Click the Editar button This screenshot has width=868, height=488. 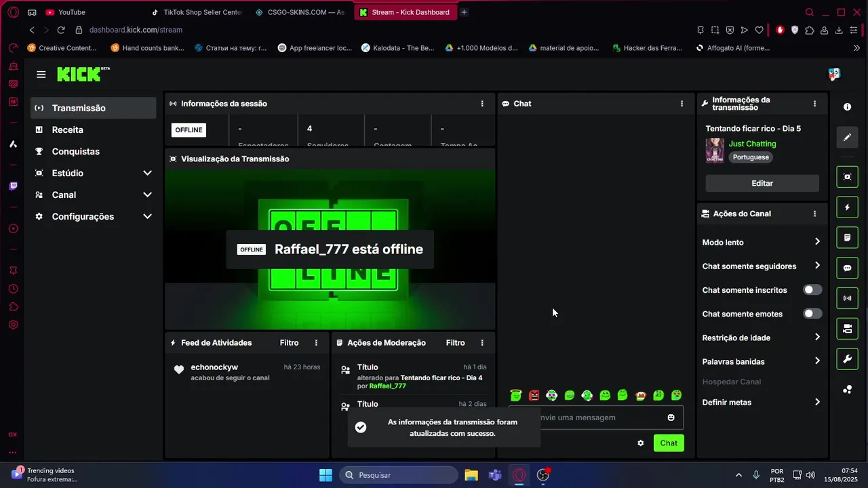[762, 183]
